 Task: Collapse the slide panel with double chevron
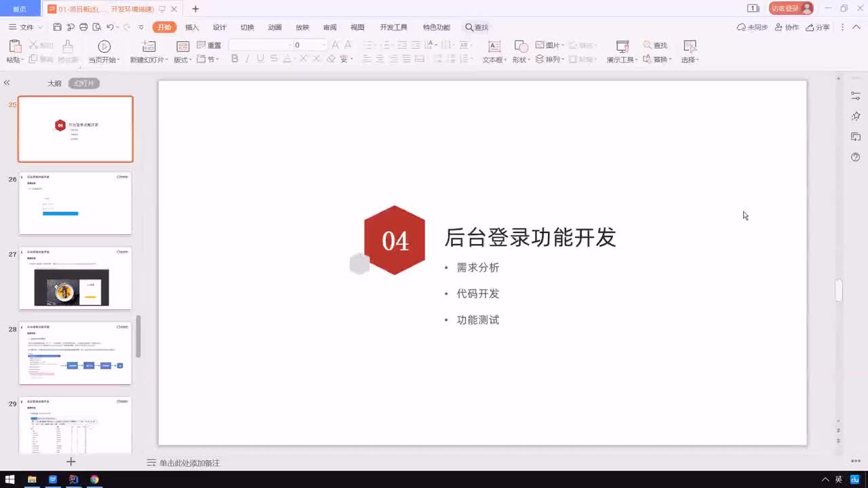pos(7,83)
